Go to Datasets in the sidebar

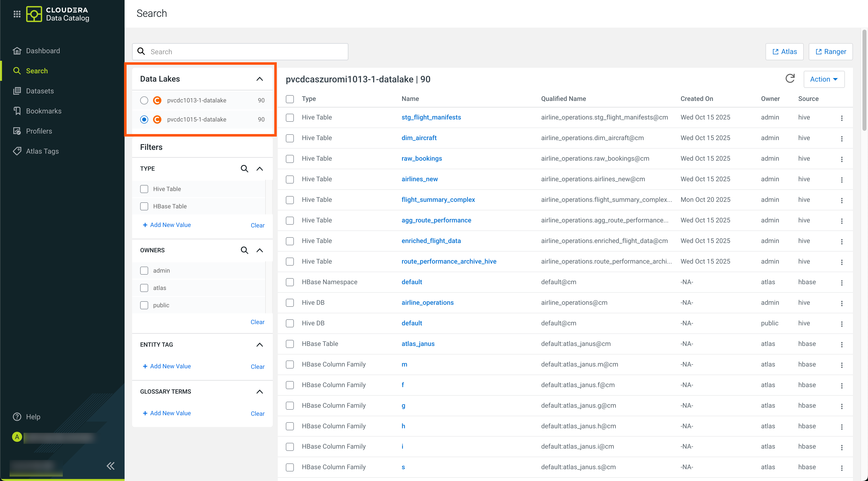40,91
